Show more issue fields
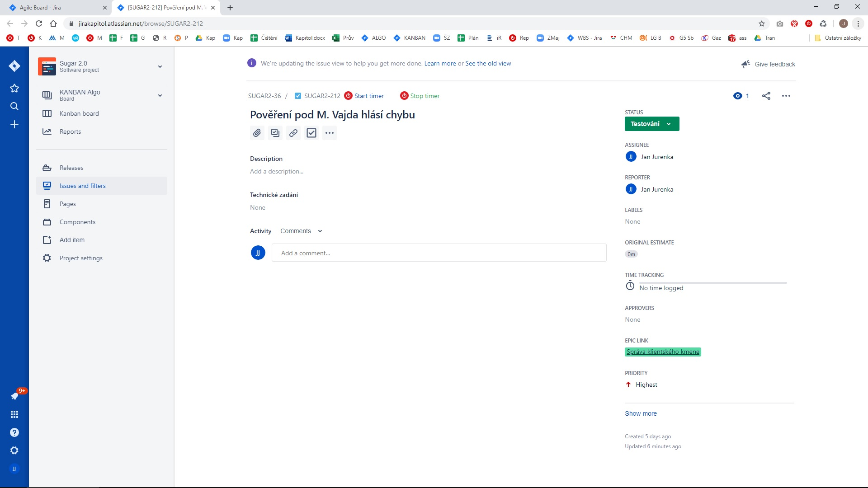This screenshot has height=488, width=868. click(641, 413)
